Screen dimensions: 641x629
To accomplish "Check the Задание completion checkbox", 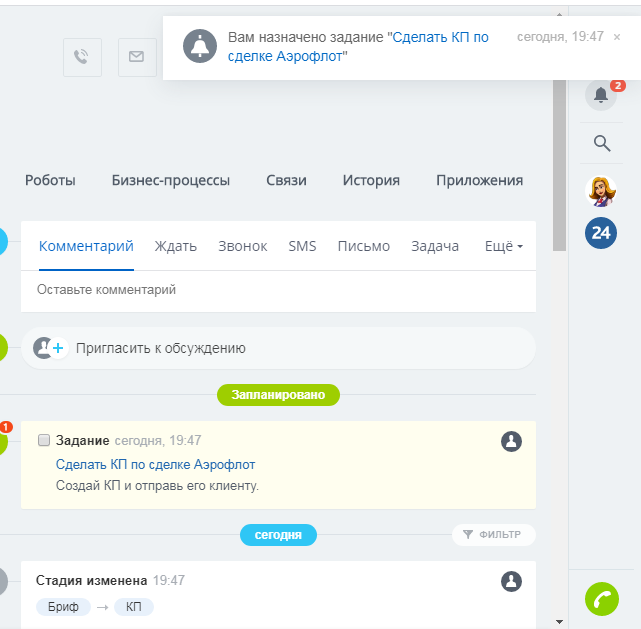I will pyautogui.click(x=44, y=440).
